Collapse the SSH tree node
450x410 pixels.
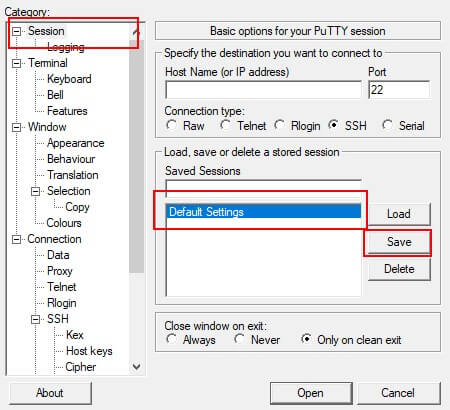click(35, 319)
